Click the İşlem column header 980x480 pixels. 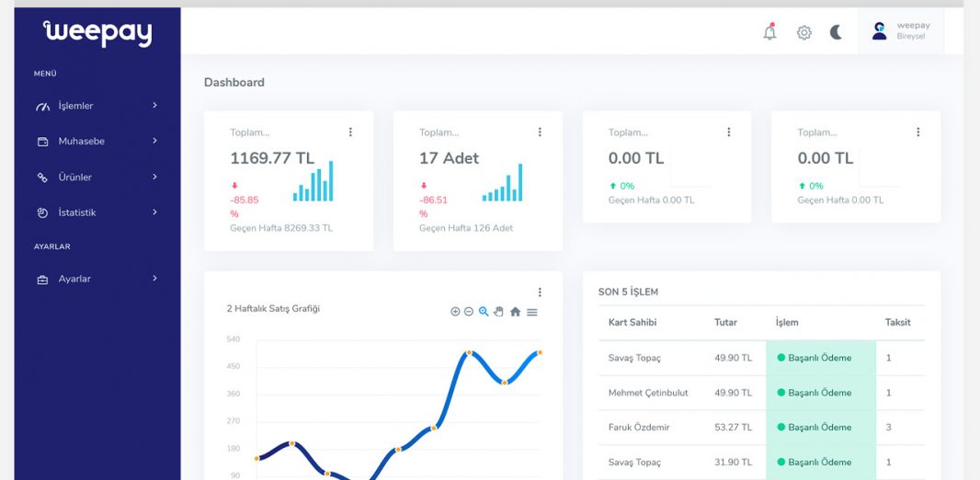click(x=787, y=323)
